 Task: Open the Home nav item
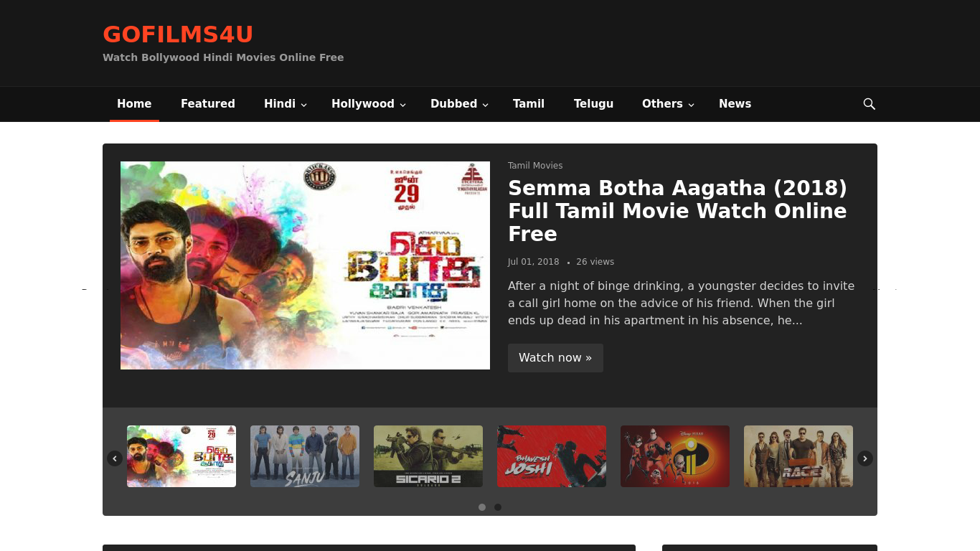(x=134, y=104)
